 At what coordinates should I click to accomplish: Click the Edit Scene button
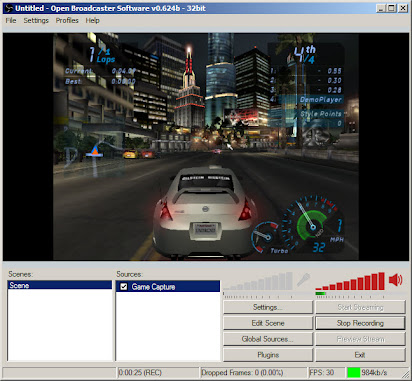[x=268, y=323]
